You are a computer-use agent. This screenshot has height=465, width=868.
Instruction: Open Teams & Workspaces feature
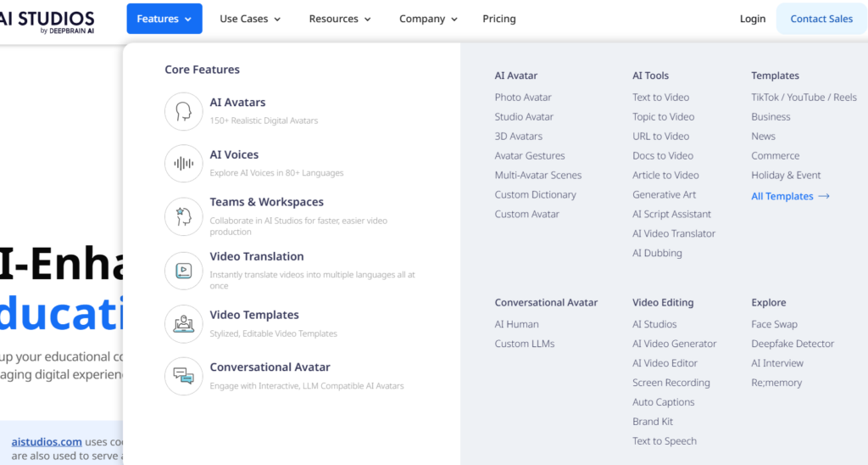(266, 202)
